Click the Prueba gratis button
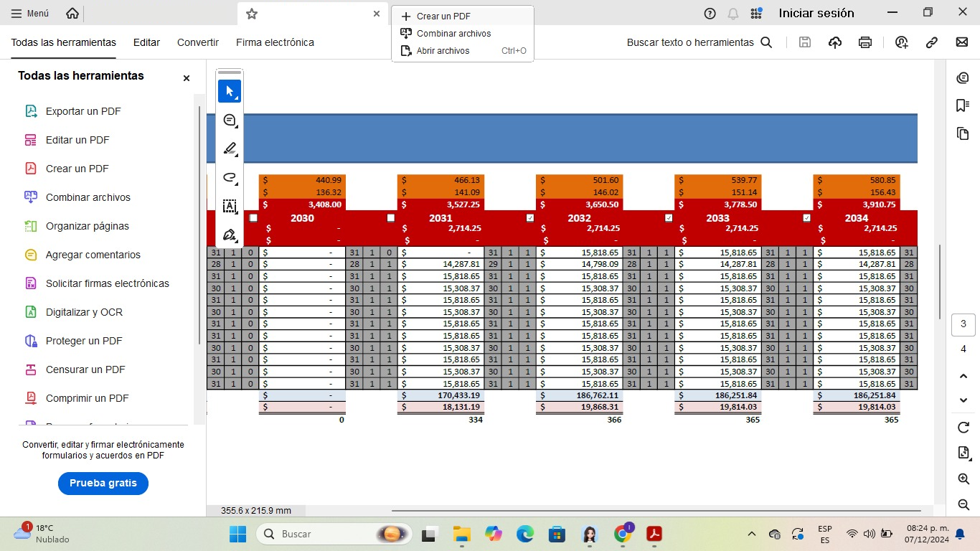The width and height of the screenshot is (980, 551). coord(103,484)
